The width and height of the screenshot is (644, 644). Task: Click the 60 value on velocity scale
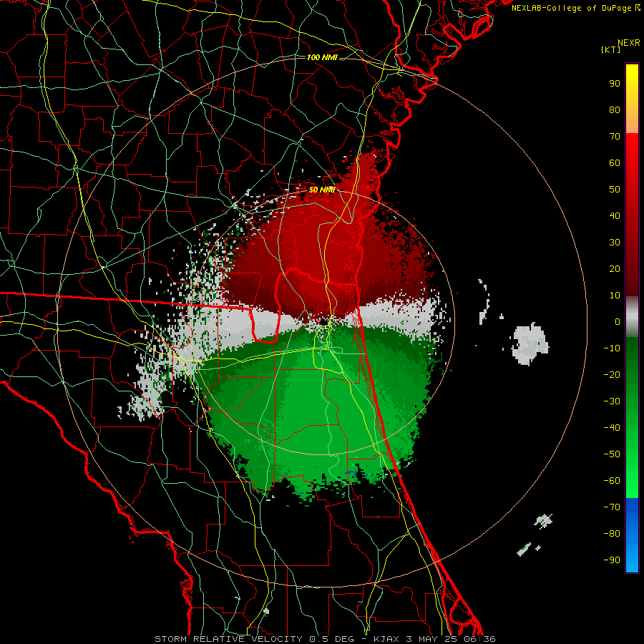[x=615, y=163]
